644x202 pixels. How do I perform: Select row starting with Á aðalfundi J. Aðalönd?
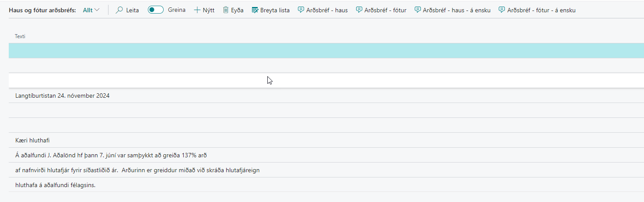(x=111, y=155)
